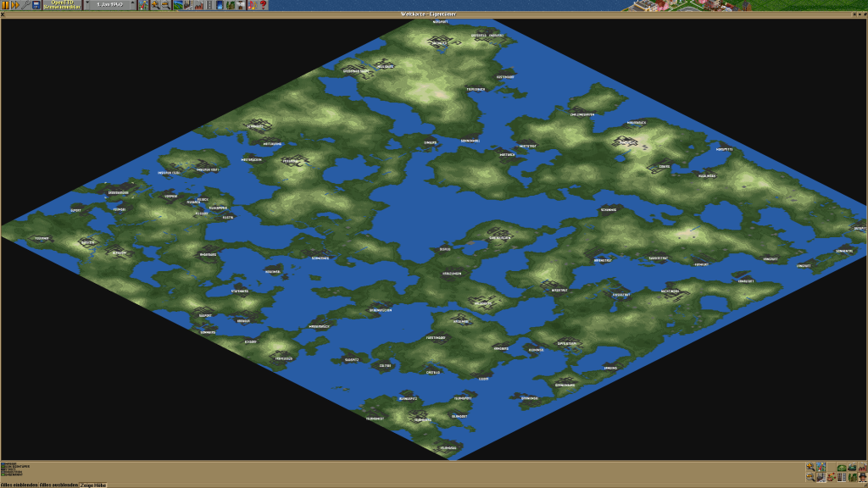Open the save scenario disk menu
The height and width of the screenshot is (488, 868).
click(36, 5)
